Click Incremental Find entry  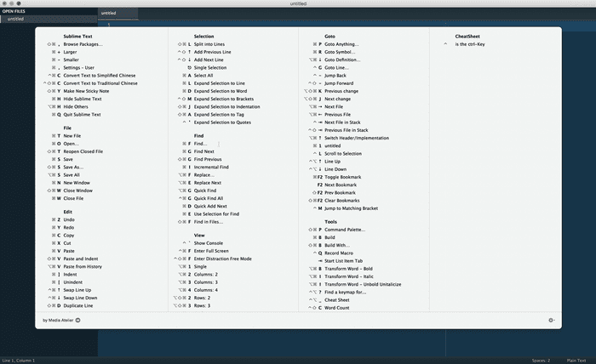(211, 167)
